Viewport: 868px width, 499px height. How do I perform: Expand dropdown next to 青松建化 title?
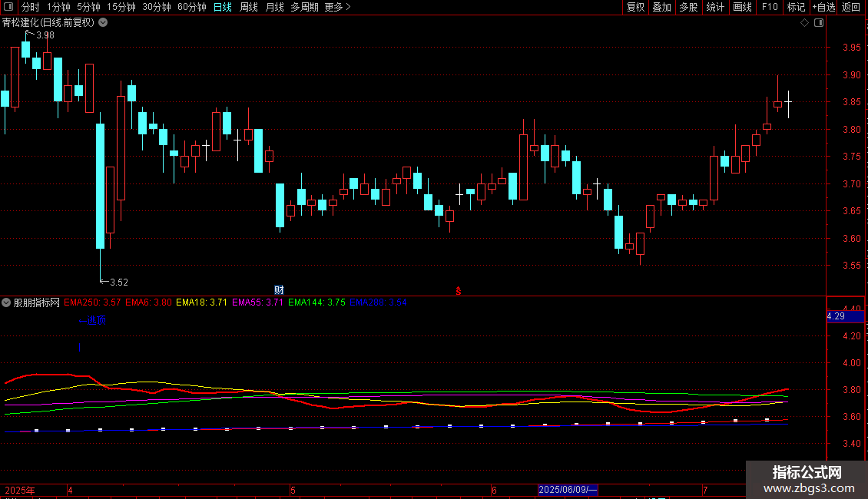click(x=103, y=23)
